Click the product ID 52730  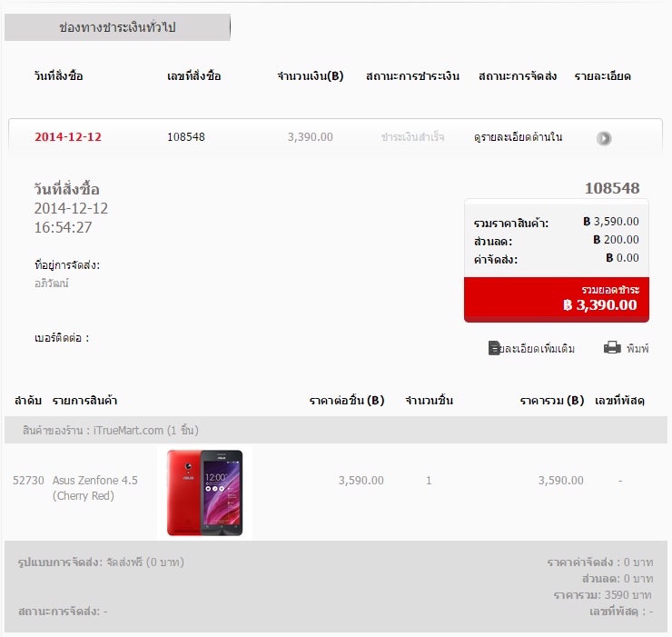[28, 481]
